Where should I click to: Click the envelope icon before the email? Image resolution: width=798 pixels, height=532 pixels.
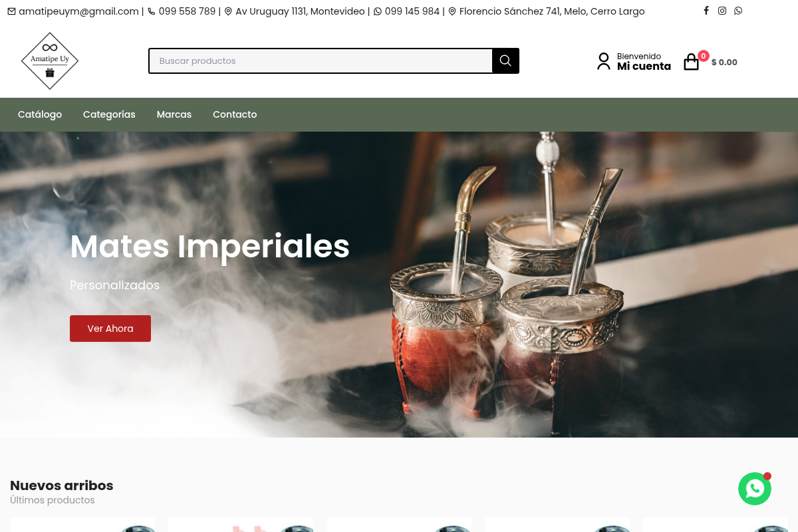pos(11,11)
